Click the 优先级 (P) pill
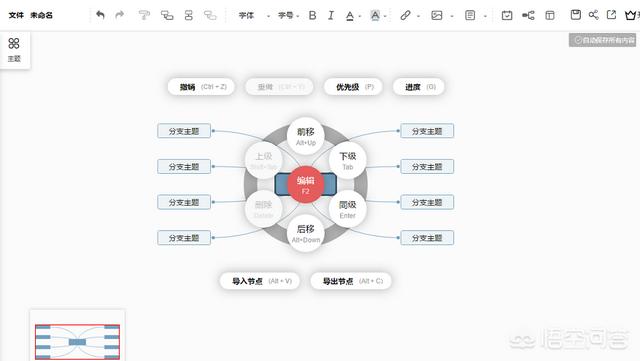640x361 pixels. pyautogui.click(x=353, y=87)
